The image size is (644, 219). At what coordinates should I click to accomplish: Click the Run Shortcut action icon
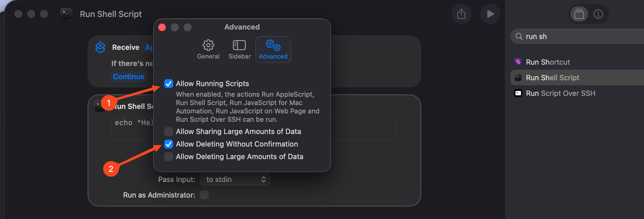(x=518, y=62)
